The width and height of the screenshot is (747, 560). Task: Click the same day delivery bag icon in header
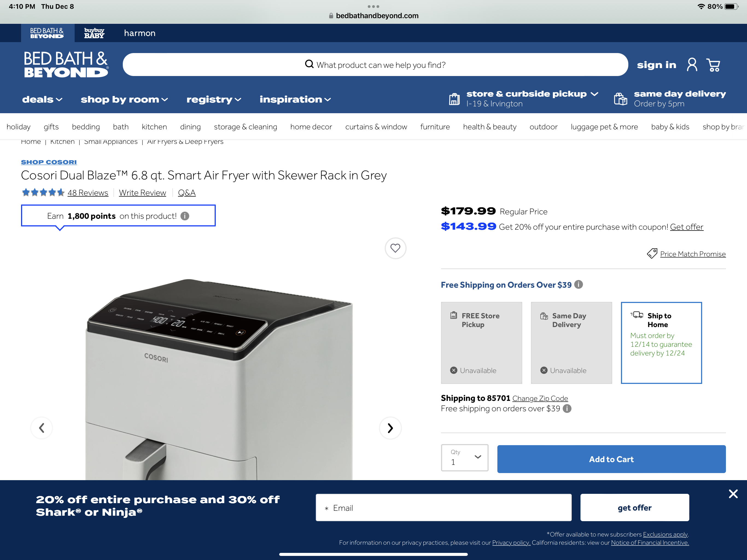click(620, 99)
